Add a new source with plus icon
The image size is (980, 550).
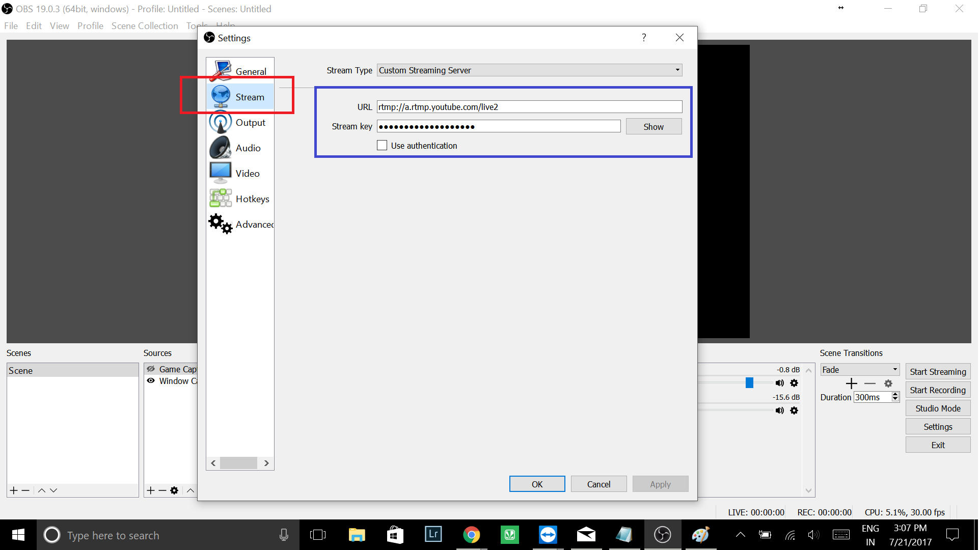pos(151,491)
